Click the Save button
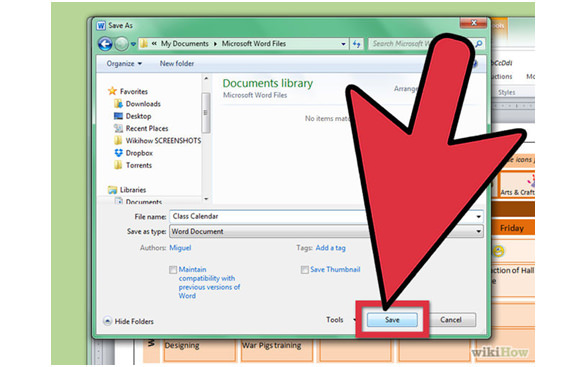585x367 pixels. [392, 320]
